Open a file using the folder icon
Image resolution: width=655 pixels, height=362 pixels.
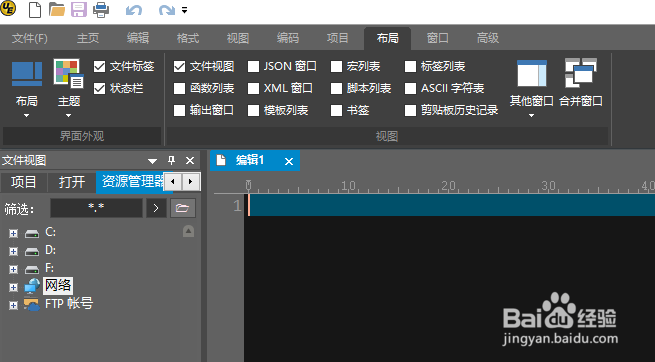pos(57,10)
